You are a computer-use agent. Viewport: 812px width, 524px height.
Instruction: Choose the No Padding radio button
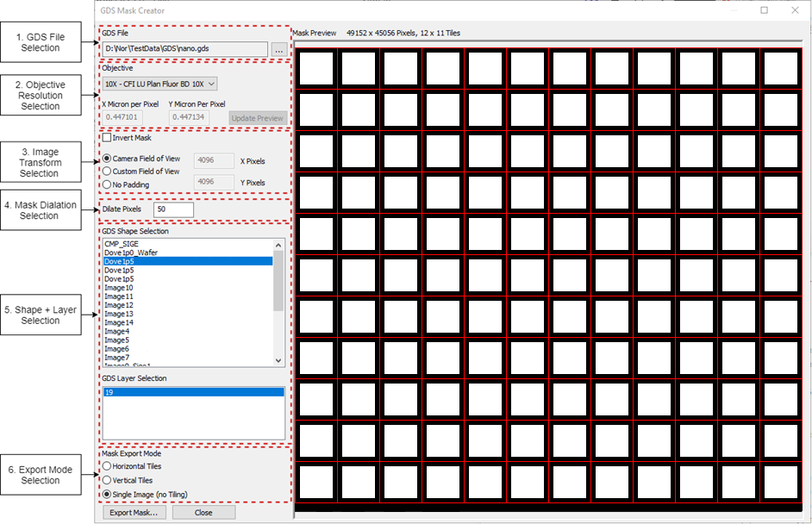click(x=108, y=184)
